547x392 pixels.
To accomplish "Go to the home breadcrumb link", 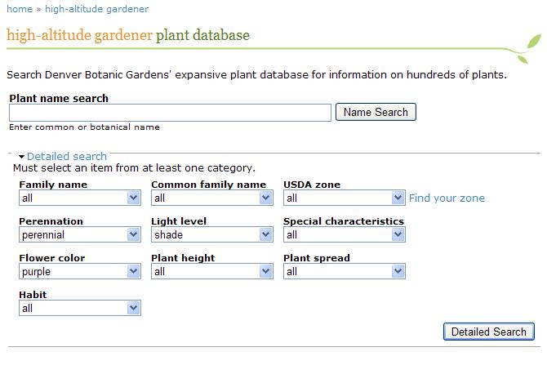I will click(x=20, y=9).
